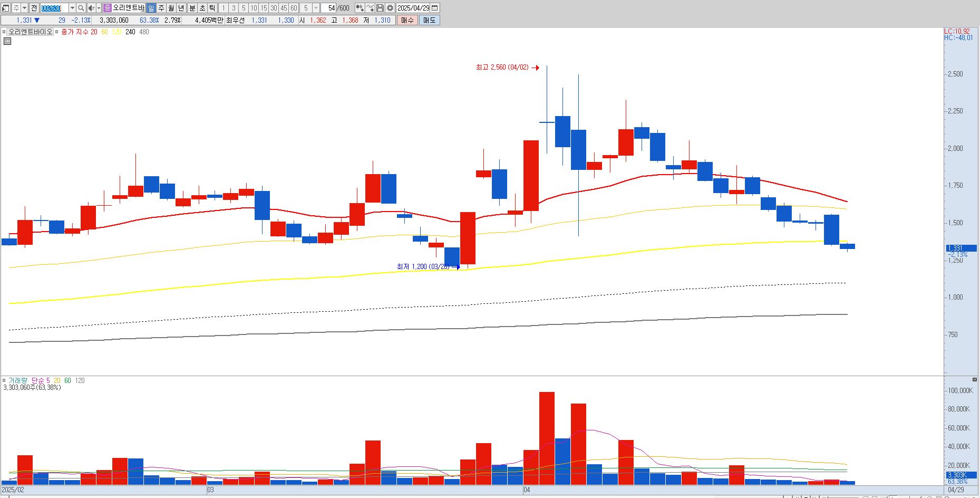Open the date picker calendar icon
980x498 pixels.
[x=435, y=8]
